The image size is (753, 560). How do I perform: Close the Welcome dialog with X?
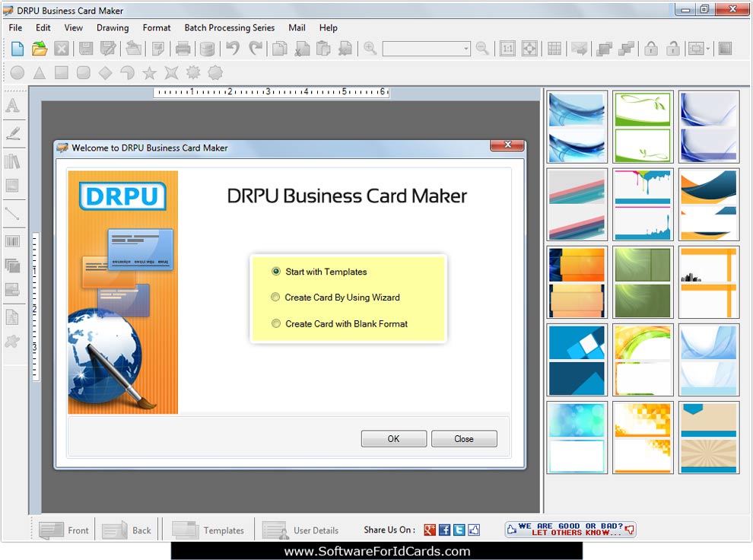[x=507, y=145]
